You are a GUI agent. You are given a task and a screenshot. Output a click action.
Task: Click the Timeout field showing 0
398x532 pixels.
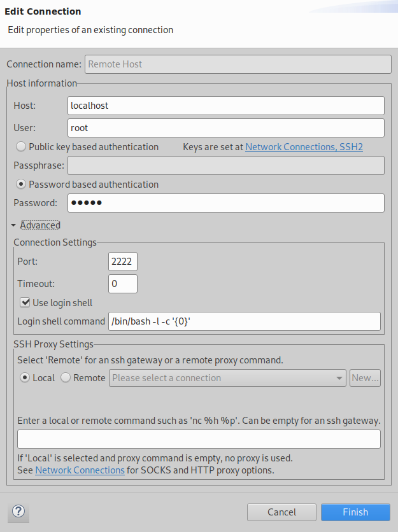[122, 284]
